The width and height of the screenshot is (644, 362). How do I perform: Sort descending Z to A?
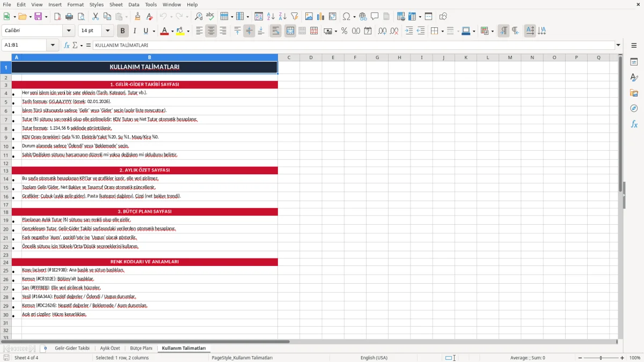point(283,17)
